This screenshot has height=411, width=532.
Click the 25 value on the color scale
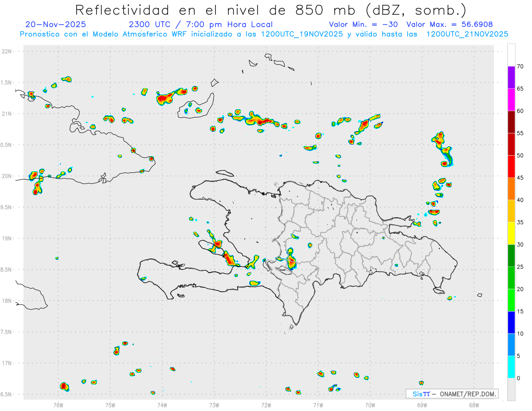520,267
